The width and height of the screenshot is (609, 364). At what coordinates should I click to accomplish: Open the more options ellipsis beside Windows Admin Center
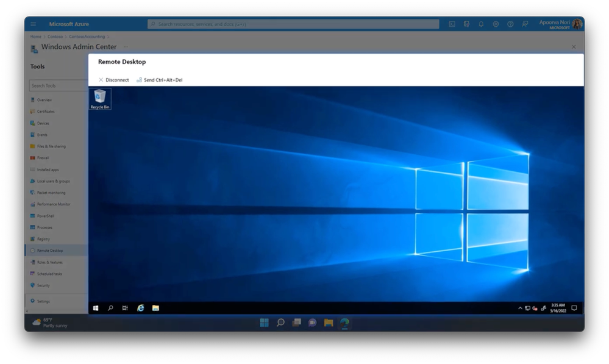coord(126,46)
